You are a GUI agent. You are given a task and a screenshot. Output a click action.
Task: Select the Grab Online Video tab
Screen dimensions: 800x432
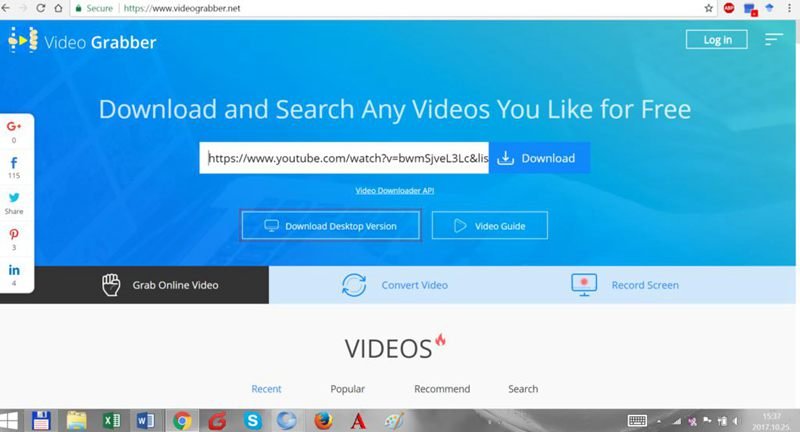[x=134, y=285]
